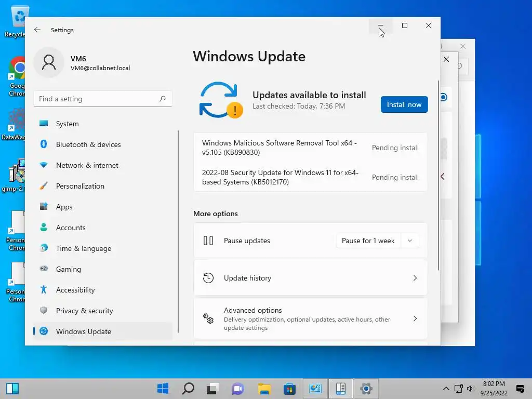
Task: Click the VM6@collabnet.local account name
Action: [x=100, y=68]
